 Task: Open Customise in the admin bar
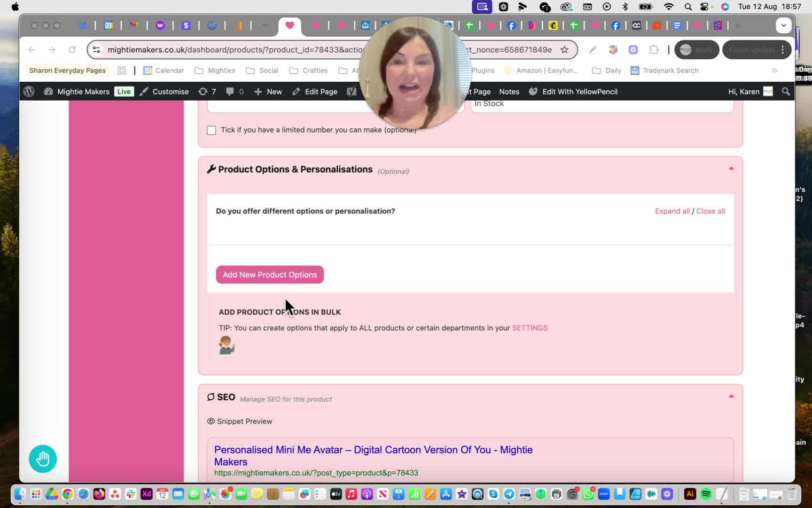tap(164, 91)
